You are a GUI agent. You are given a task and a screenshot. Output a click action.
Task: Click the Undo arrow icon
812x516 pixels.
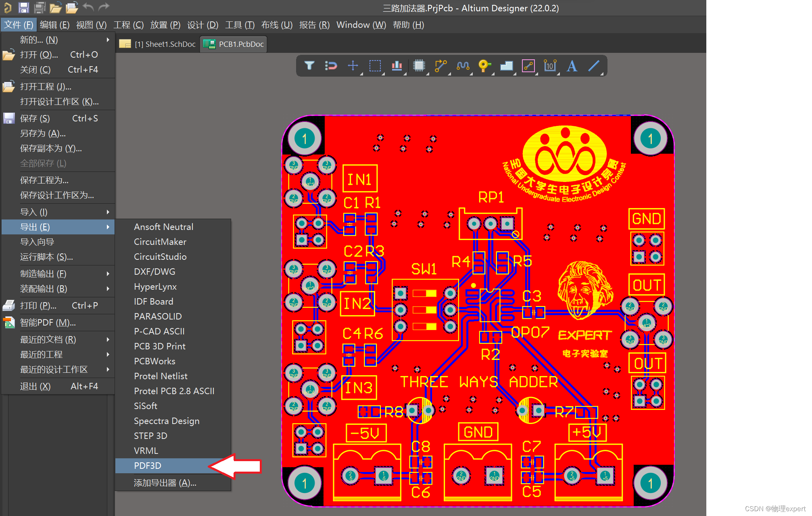pyautogui.click(x=88, y=7)
